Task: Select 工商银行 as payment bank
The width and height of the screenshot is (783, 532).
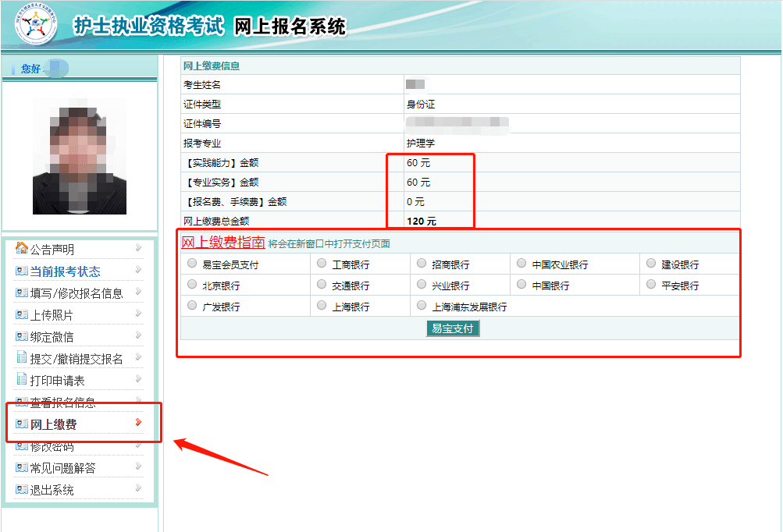Action: [319, 263]
